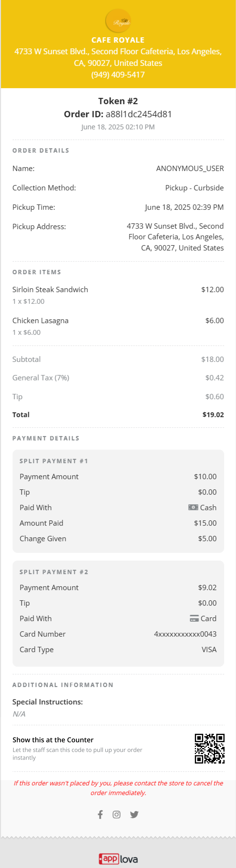Click the Chicken Lasagna order item
The width and height of the screenshot is (236, 868).
[40, 321]
